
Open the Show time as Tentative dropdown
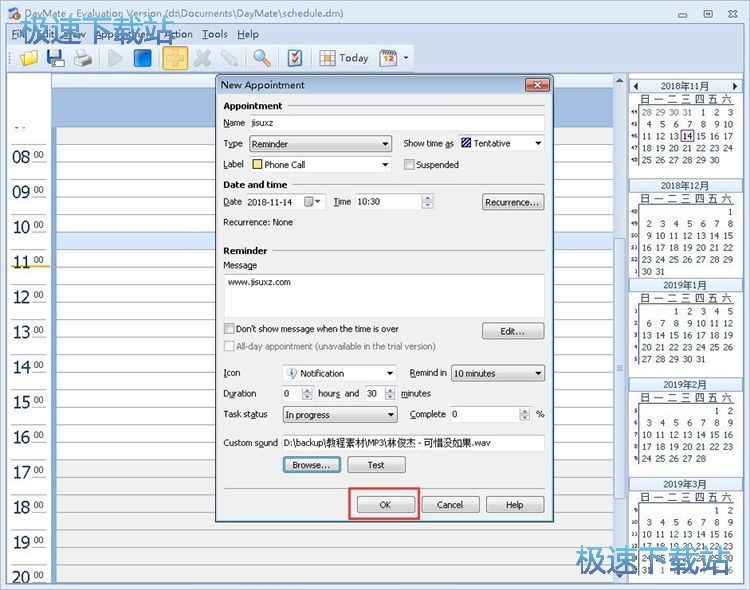[x=502, y=143]
